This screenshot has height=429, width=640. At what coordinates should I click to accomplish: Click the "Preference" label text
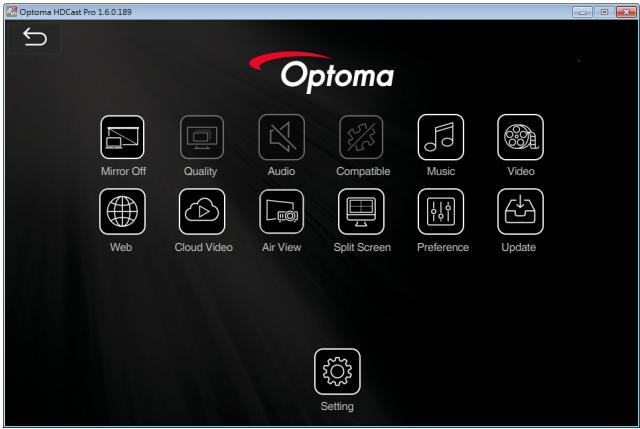tap(443, 247)
